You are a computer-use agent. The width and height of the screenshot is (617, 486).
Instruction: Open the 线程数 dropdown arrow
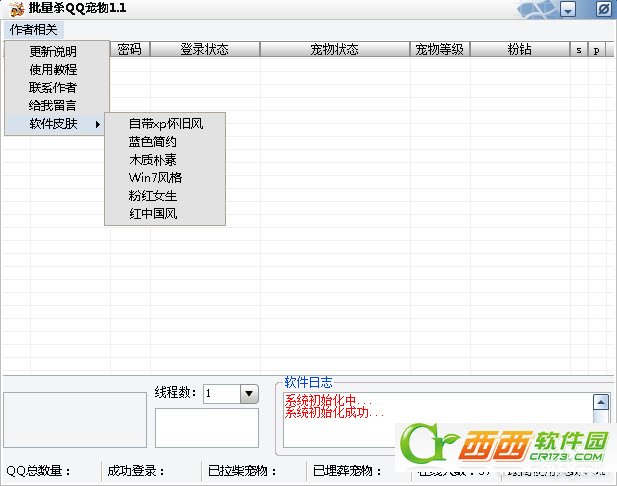tap(249, 394)
